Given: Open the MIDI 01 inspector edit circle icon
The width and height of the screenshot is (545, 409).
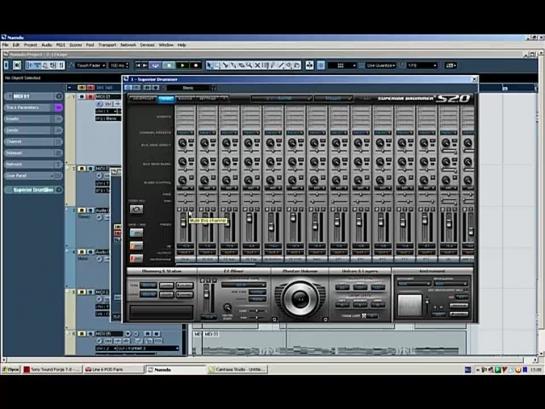Looking at the screenshot, I should (59, 96).
